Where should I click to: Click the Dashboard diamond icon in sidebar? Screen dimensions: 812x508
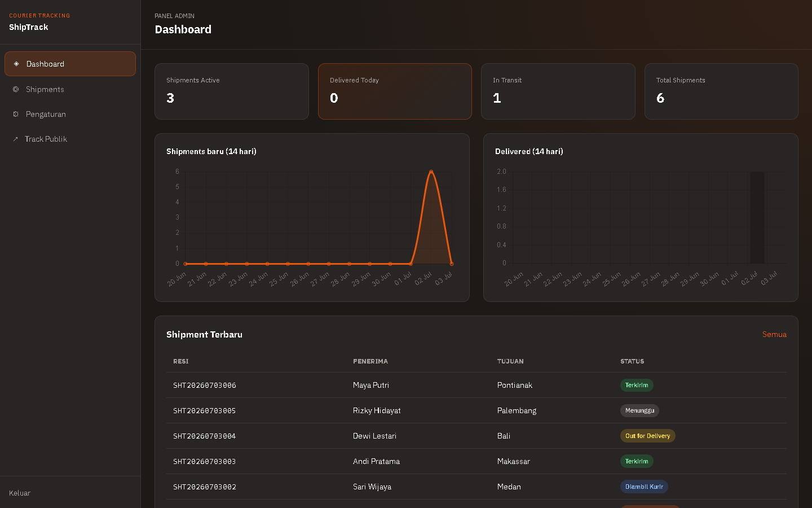[16, 64]
